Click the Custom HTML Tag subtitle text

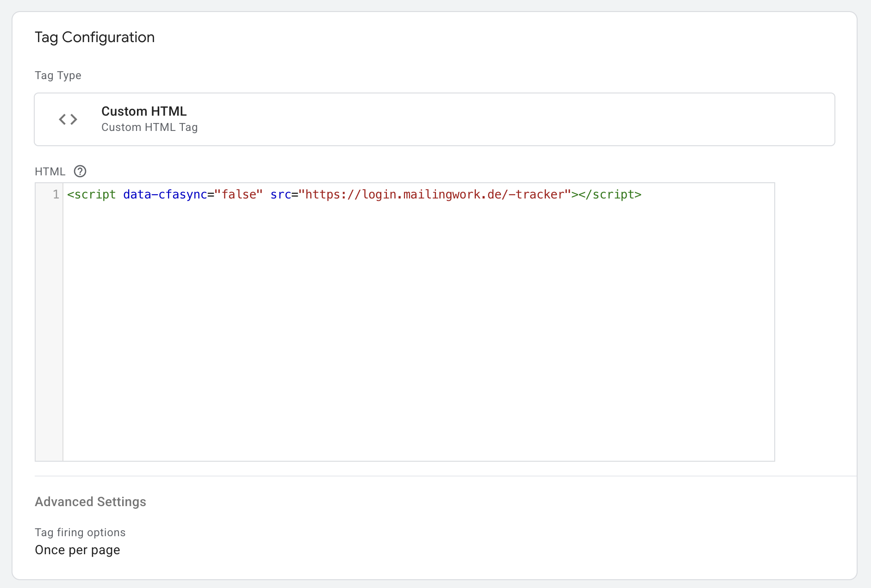(x=149, y=127)
